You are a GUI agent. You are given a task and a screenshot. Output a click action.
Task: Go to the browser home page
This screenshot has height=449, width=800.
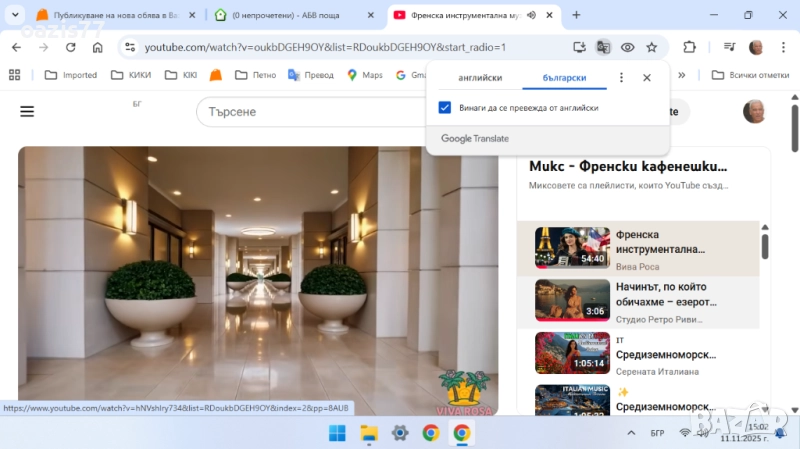coord(97,47)
